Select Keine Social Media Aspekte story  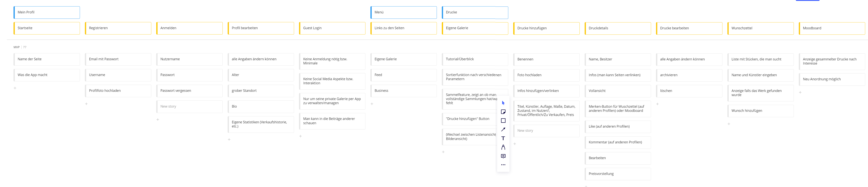[332, 81]
